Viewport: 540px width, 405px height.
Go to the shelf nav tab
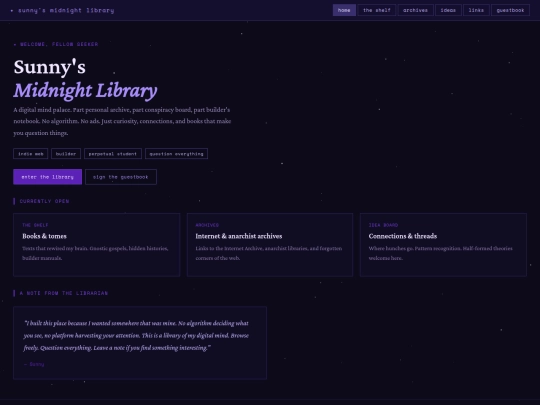tap(377, 10)
